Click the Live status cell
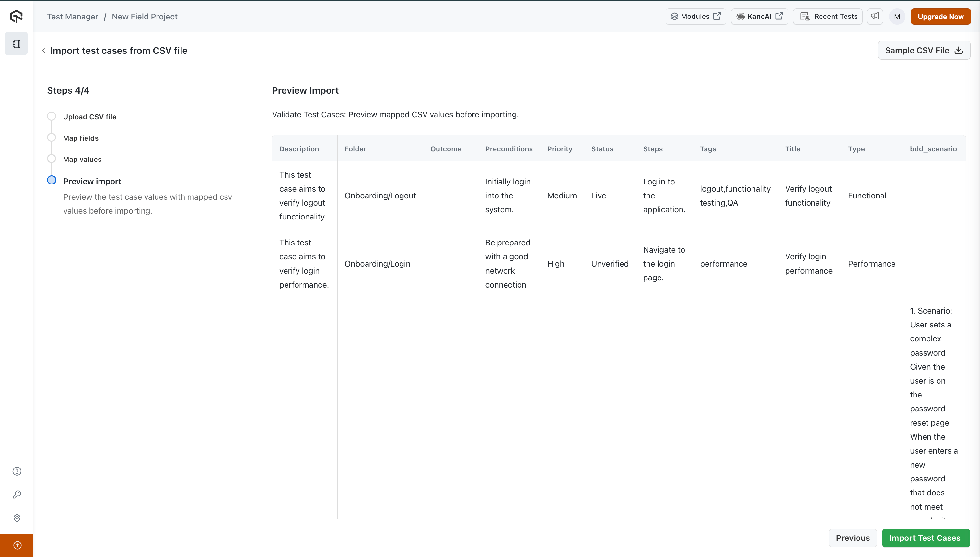 tap(610, 196)
